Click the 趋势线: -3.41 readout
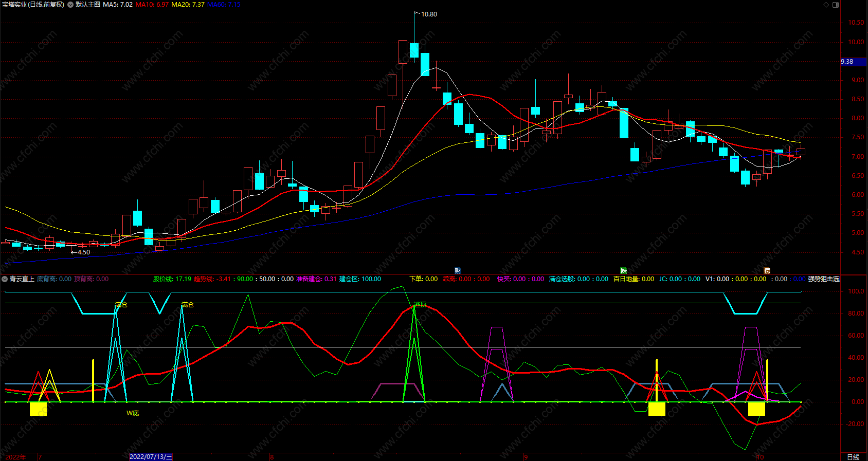 coord(212,279)
